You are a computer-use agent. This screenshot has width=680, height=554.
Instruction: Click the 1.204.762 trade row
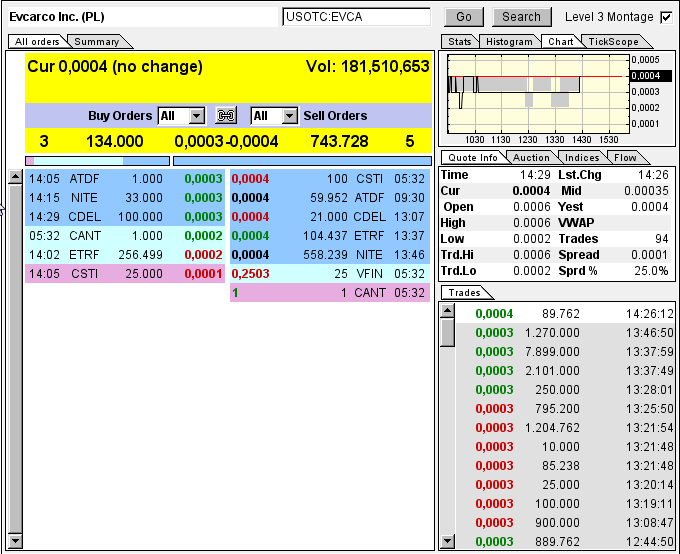566,428
